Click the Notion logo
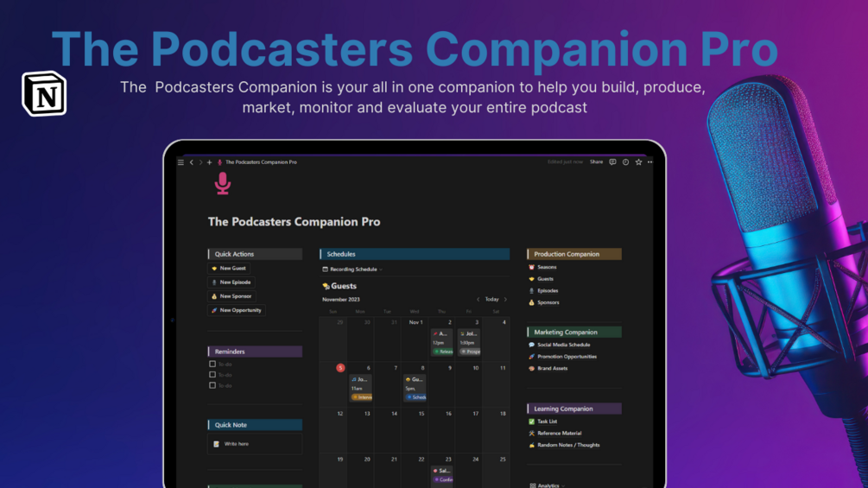The height and width of the screenshot is (488, 868). pyautogui.click(x=44, y=93)
